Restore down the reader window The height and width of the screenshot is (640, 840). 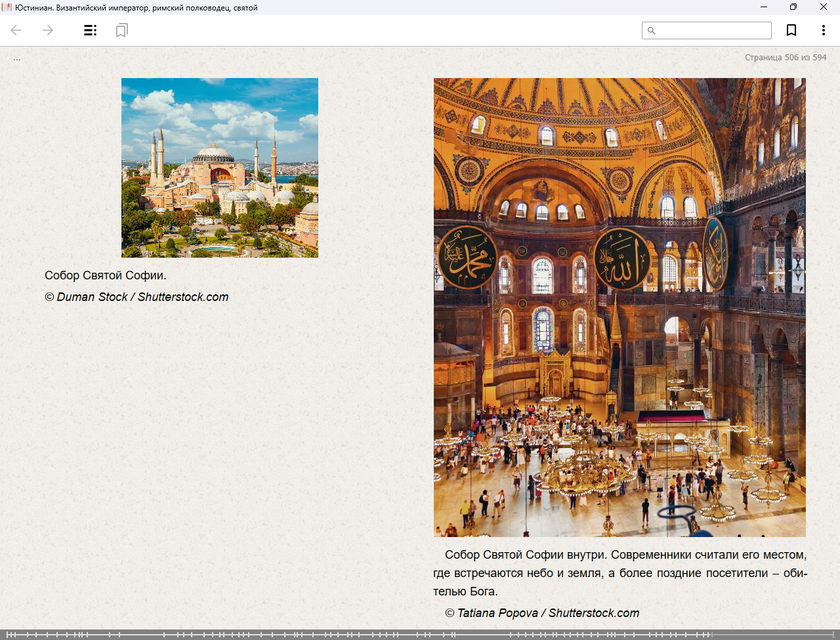pos(793,7)
